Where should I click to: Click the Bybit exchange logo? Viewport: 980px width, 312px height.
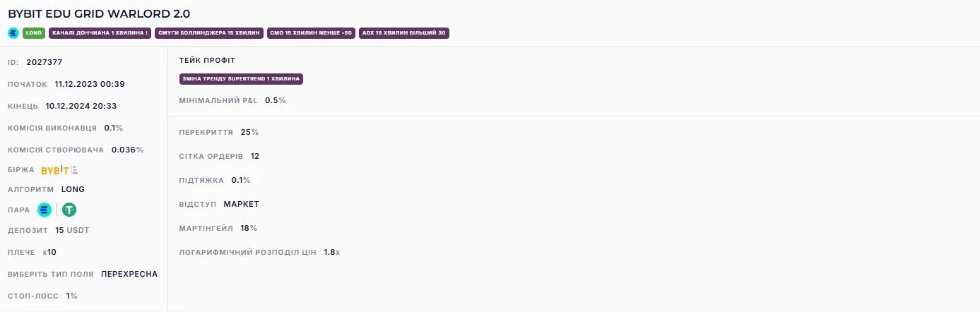[59, 170]
